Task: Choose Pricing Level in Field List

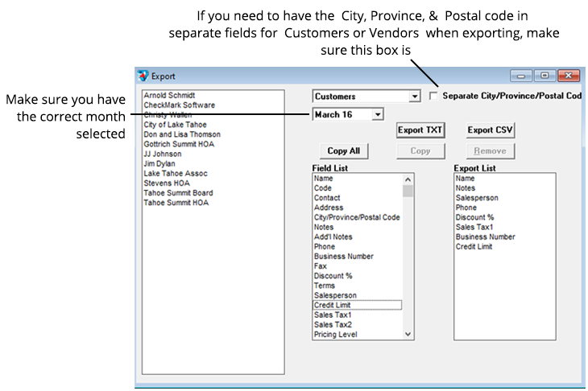Action: pos(335,334)
